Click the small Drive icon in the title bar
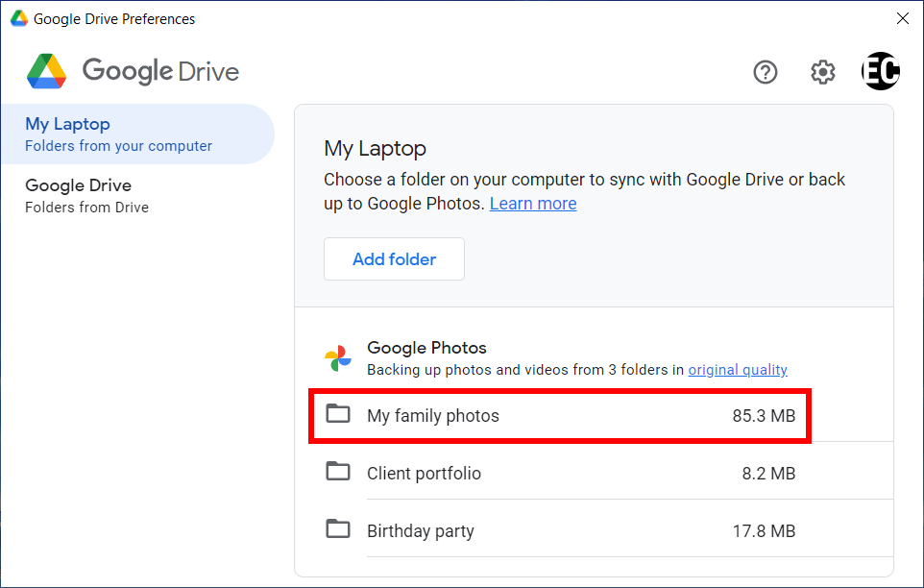 pyautogui.click(x=19, y=18)
